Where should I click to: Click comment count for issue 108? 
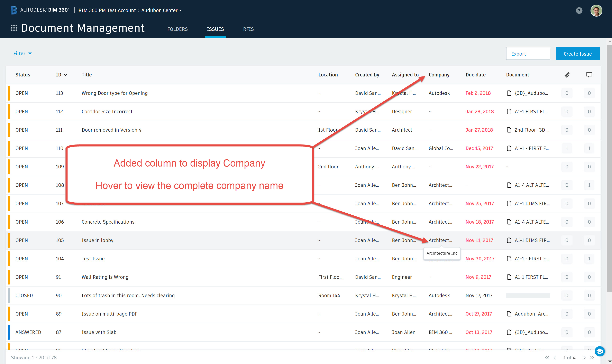pyautogui.click(x=589, y=185)
